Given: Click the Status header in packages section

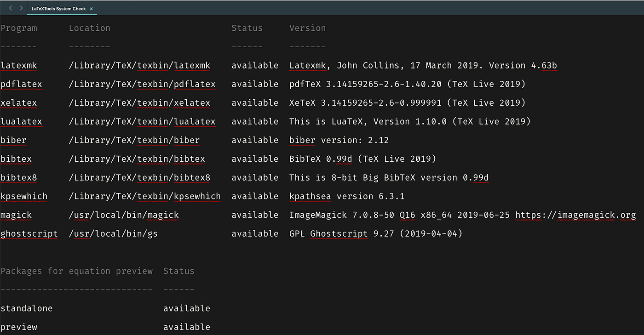Looking at the screenshot, I should [179, 271].
